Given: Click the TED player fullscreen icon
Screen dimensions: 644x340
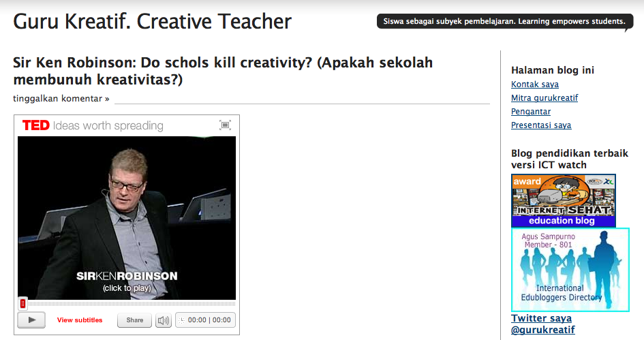Looking at the screenshot, I should click(225, 125).
